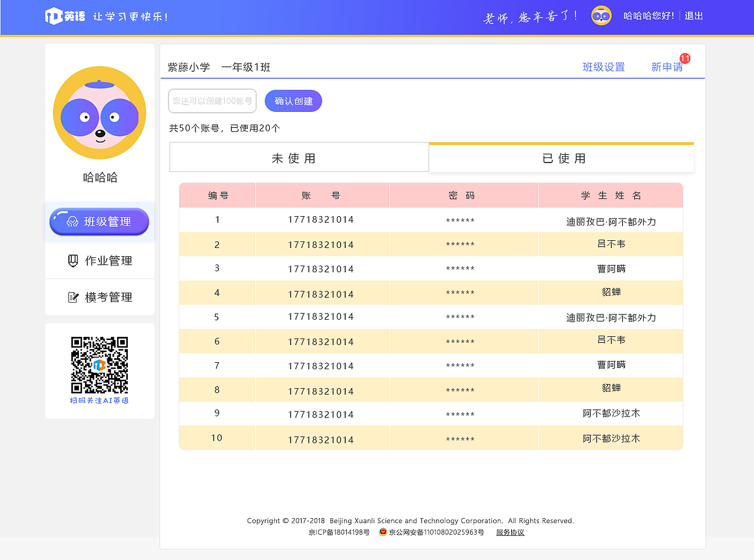The height and width of the screenshot is (560, 754).
Task: Open 模考管理 from the sidebar
Action: pos(99,297)
